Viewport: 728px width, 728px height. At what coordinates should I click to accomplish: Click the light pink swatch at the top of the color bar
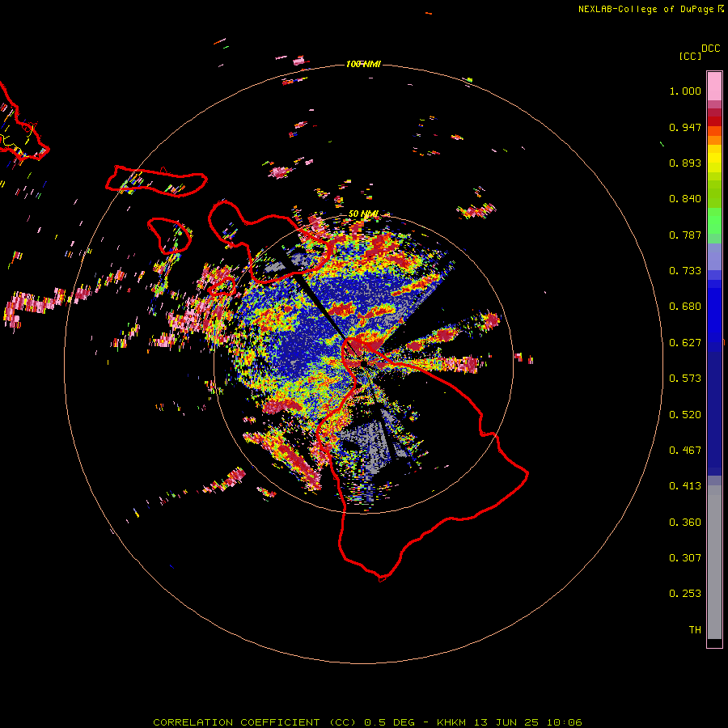714,86
